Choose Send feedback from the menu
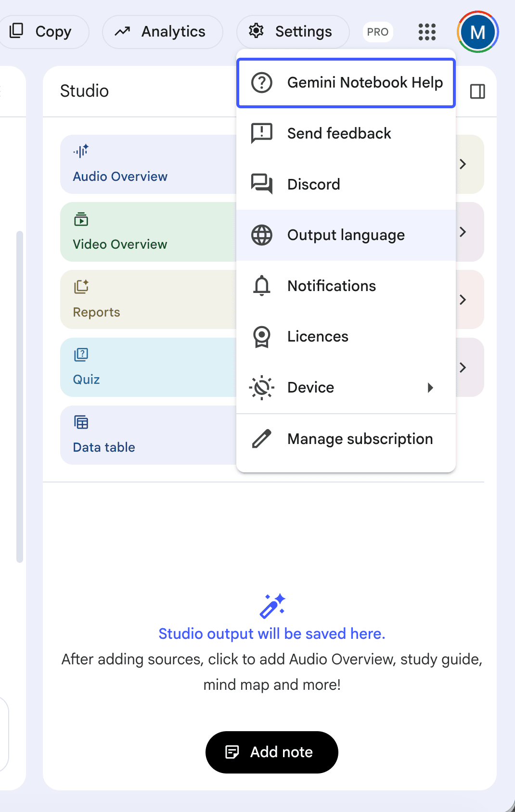The image size is (515, 812). pos(346,133)
